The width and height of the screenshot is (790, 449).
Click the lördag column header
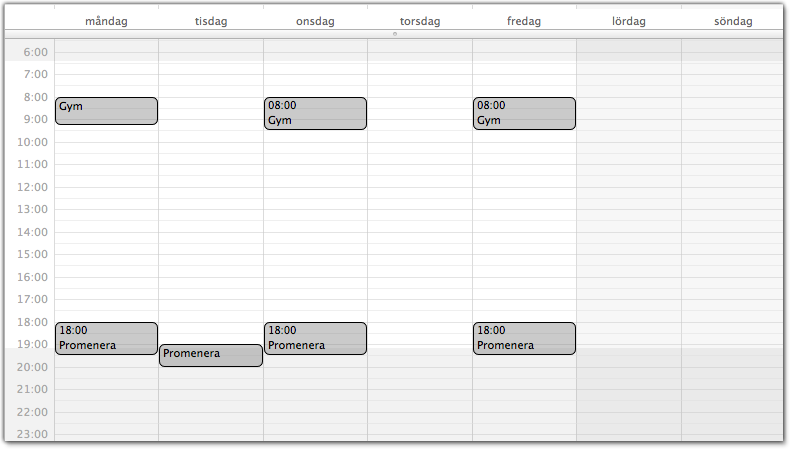pyautogui.click(x=629, y=21)
